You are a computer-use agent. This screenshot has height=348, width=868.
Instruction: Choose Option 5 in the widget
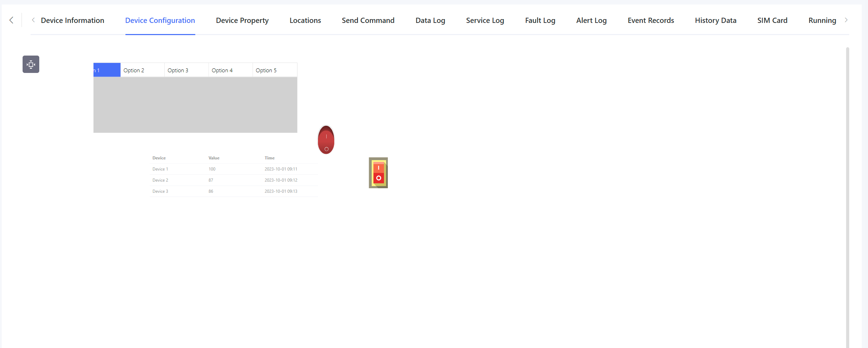coord(275,70)
